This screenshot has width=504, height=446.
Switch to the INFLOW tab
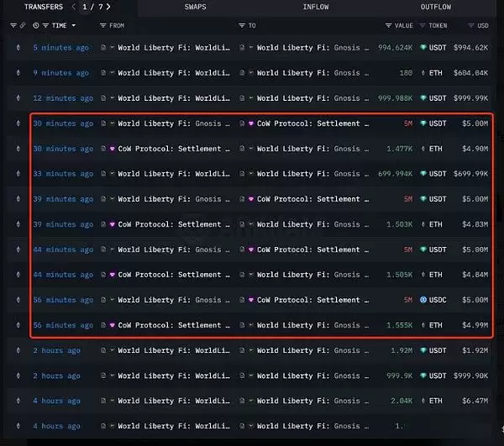[x=316, y=7]
